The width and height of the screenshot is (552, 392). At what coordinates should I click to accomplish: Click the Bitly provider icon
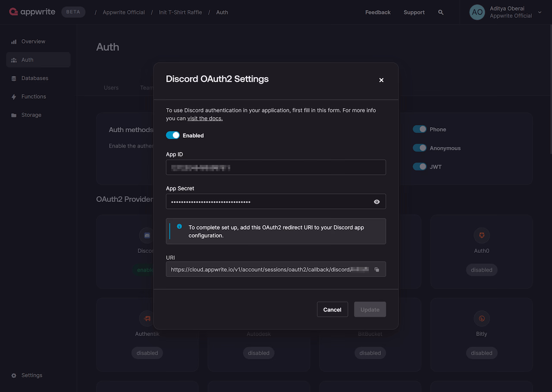tap(482, 318)
